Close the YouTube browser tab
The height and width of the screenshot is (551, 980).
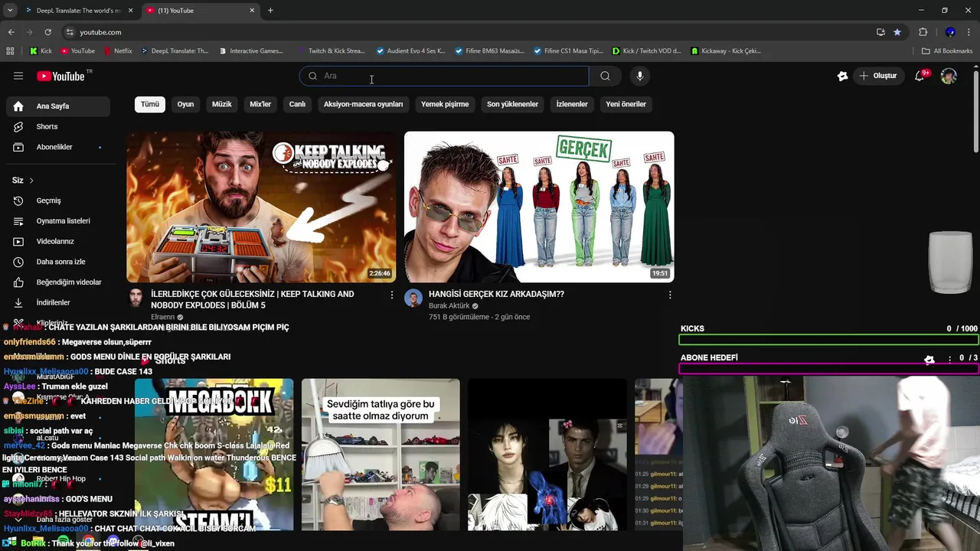point(252,11)
